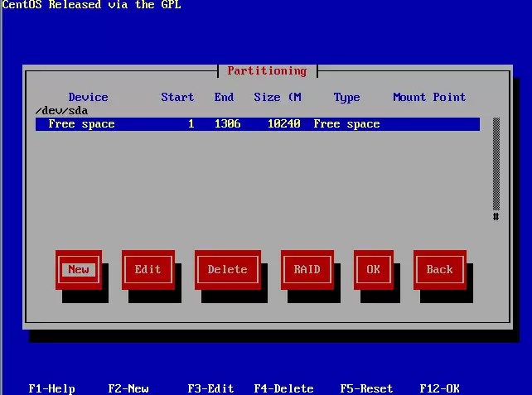The height and width of the screenshot is (395, 532).
Task: Confirm partitioning with the OK button
Action: pos(373,270)
